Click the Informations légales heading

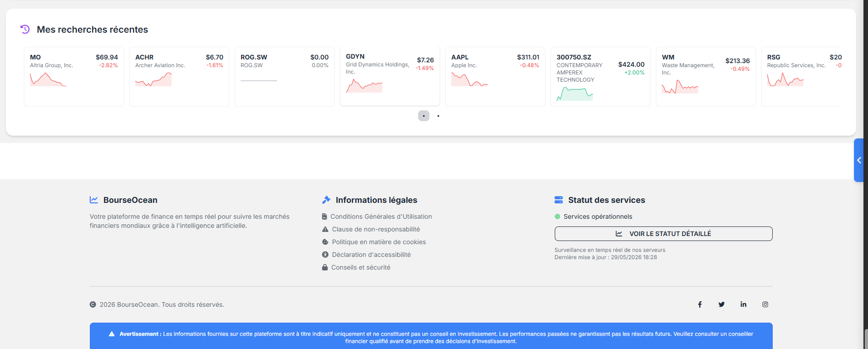point(376,200)
